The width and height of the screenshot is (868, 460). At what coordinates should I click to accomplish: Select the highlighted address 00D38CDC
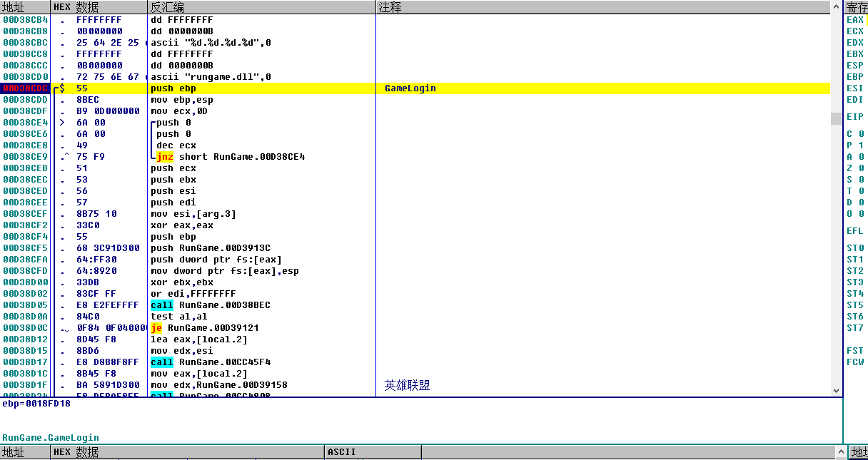pos(25,88)
